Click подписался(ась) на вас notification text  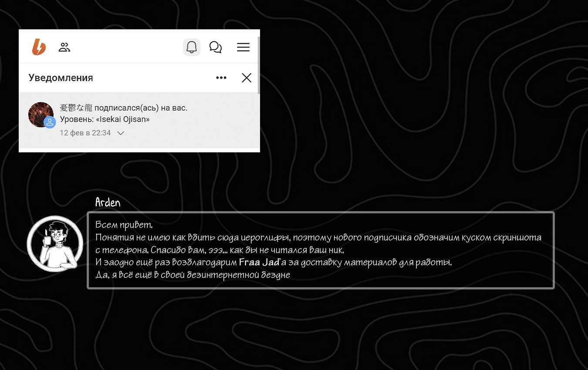(x=141, y=108)
